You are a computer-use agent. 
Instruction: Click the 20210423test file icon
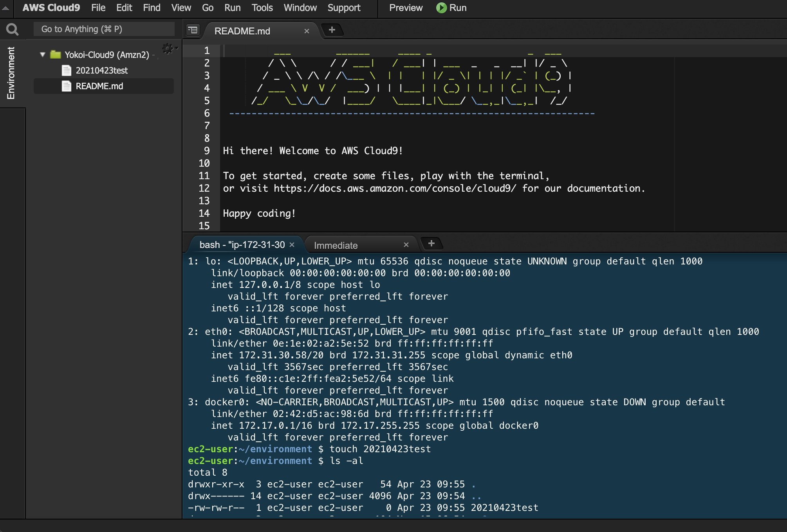pyautogui.click(x=67, y=71)
